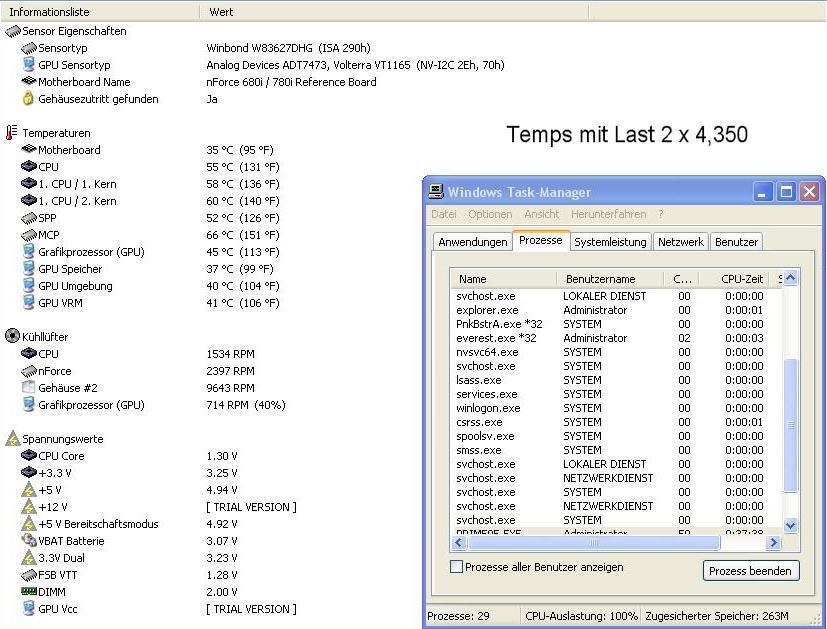Switch to the Anwendungen tab
Viewport: 827px width, 629px height.
(x=472, y=242)
